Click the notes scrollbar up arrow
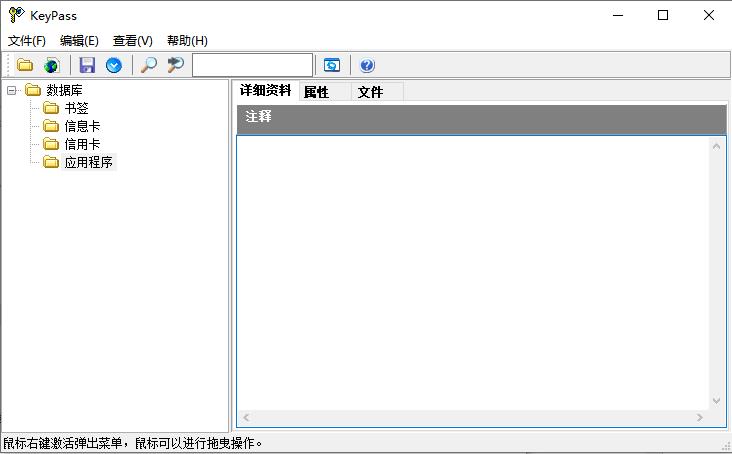 pyautogui.click(x=717, y=147)
